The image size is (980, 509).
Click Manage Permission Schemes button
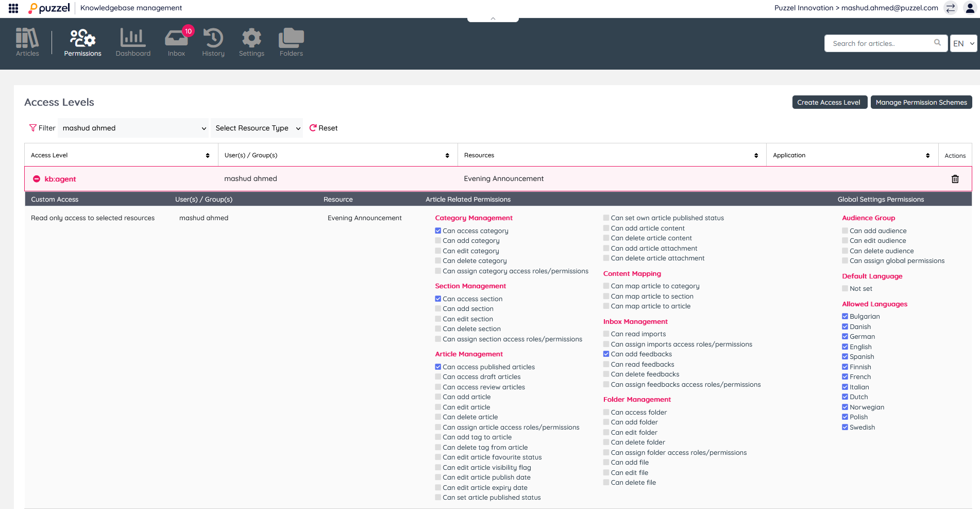(921, 103)
